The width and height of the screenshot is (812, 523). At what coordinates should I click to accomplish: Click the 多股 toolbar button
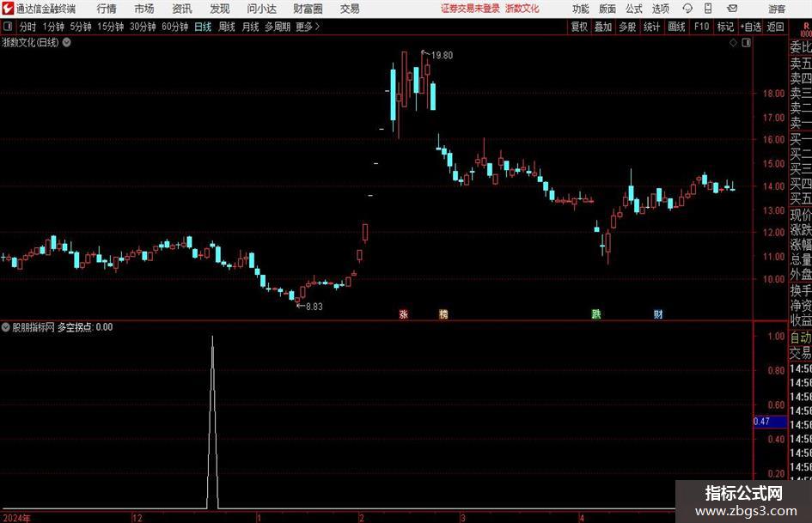click(627, 27)
